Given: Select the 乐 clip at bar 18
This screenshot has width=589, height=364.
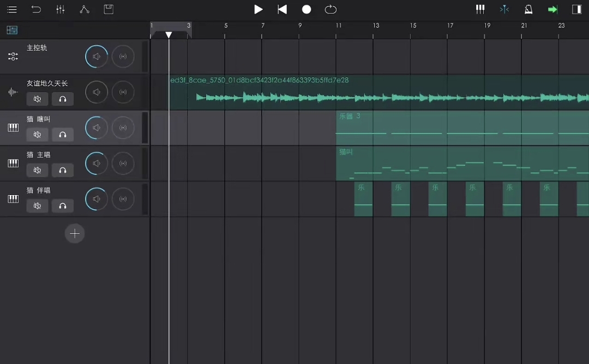Looking at the screenshot, I should 475,199.
